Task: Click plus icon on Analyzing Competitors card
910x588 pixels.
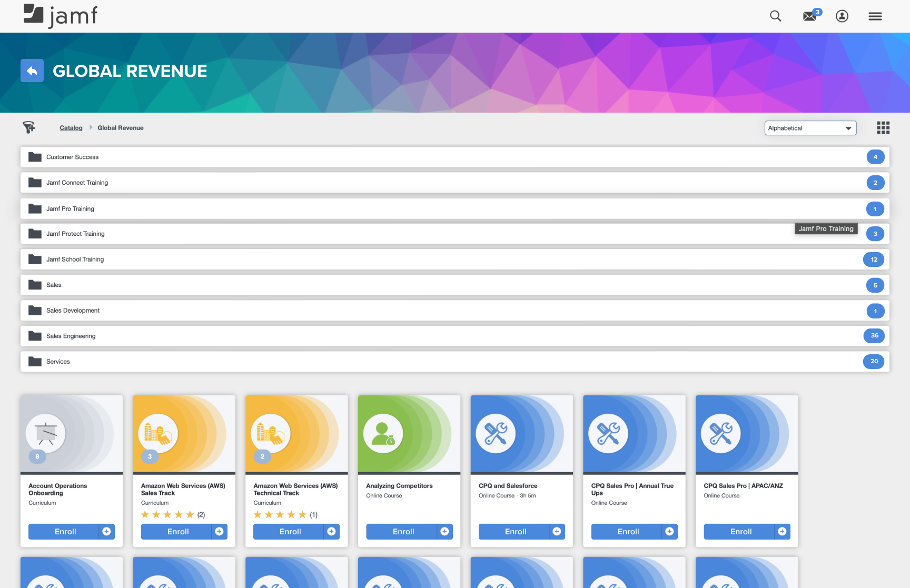Action: pyautogui.click(x=445, y=532)
